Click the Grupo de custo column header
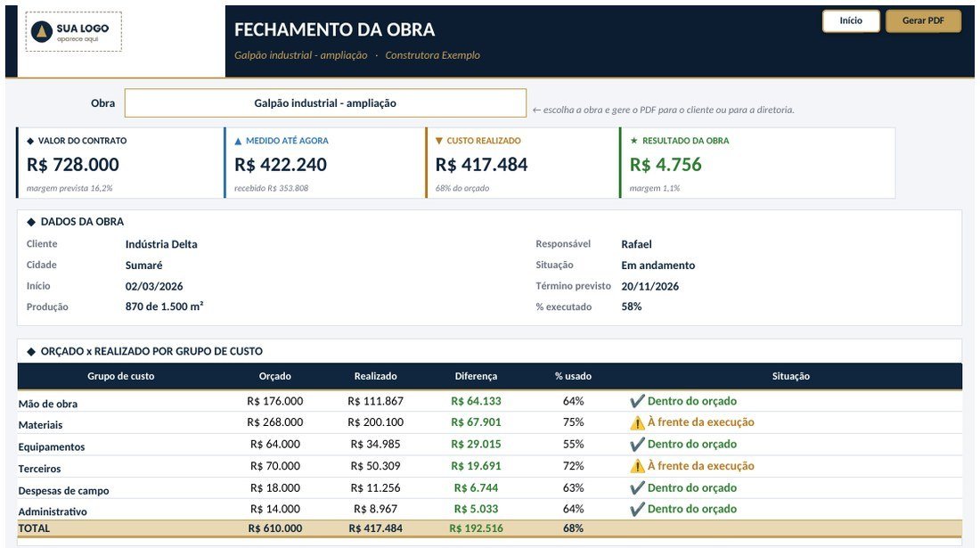Image resolution: width=980 pixels, height=548 pixels. 120,376
